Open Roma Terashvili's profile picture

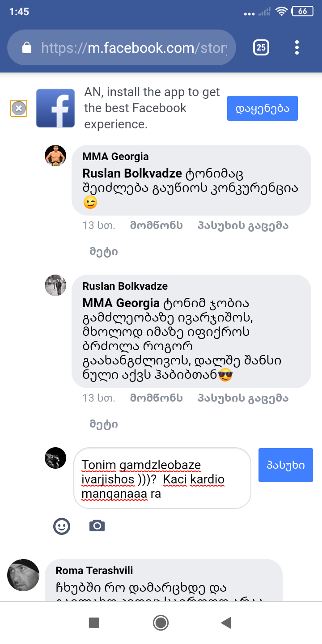(23, 575)
